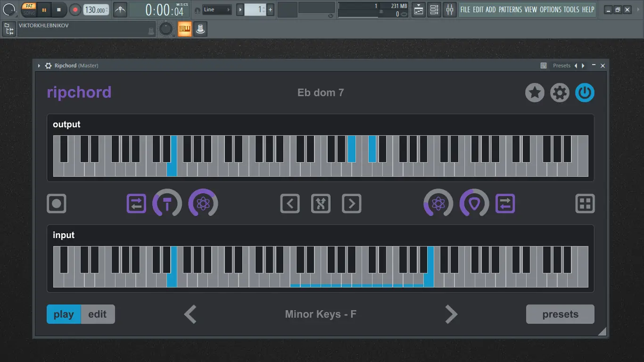Open the four-squares grid view button
The height and width of the screenshot is (362, 644).
click(x=585, y=204)
